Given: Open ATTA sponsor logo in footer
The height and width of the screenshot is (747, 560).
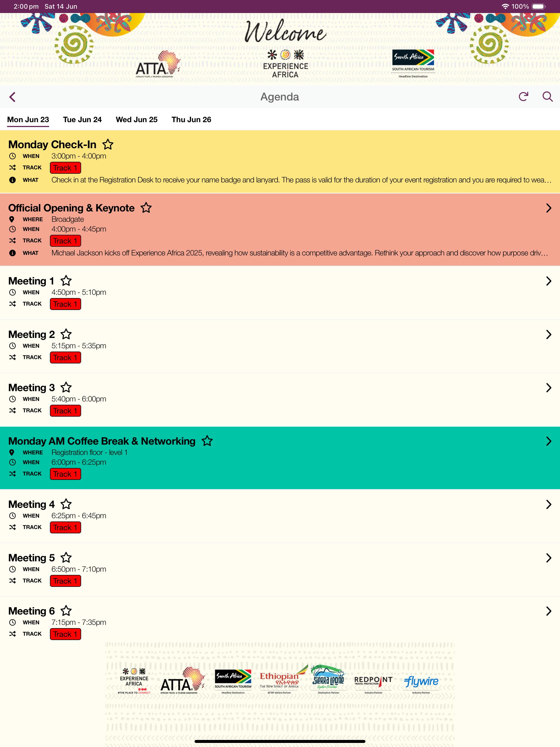Looking at the screenshot, I should tap(182, 680).
